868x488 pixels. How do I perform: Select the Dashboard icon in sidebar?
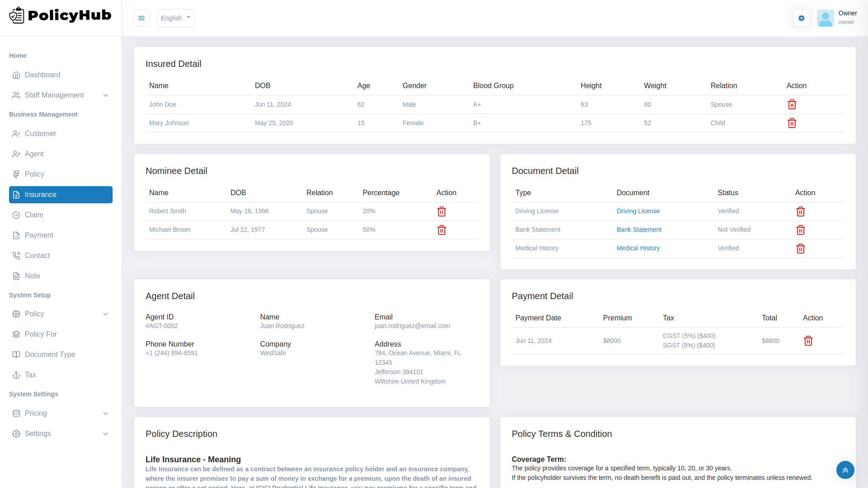pos(17,75)
